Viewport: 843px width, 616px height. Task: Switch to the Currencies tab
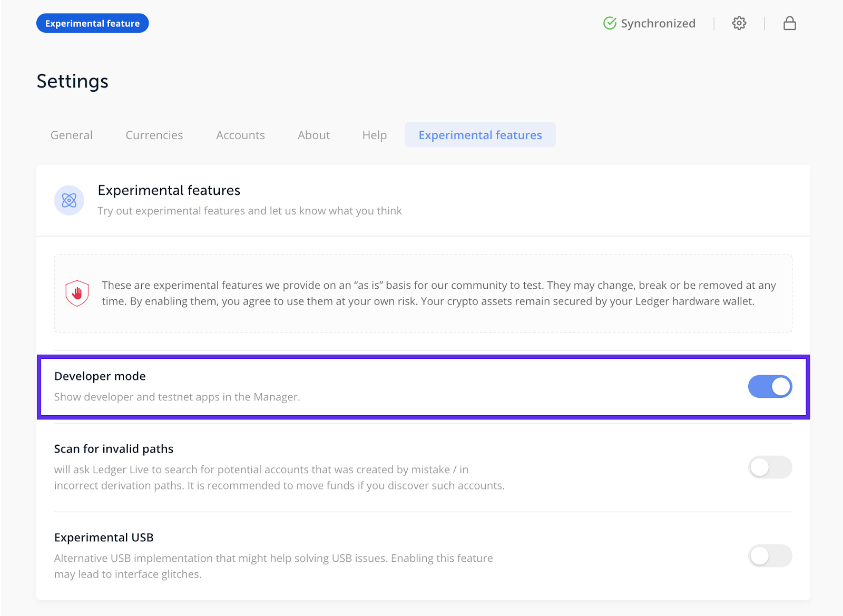click(x=154, y=135)
